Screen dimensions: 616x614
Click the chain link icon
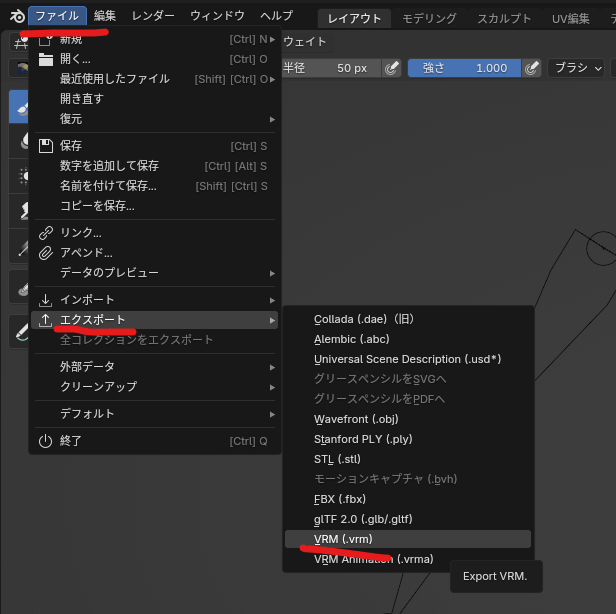tap(46, 233)
